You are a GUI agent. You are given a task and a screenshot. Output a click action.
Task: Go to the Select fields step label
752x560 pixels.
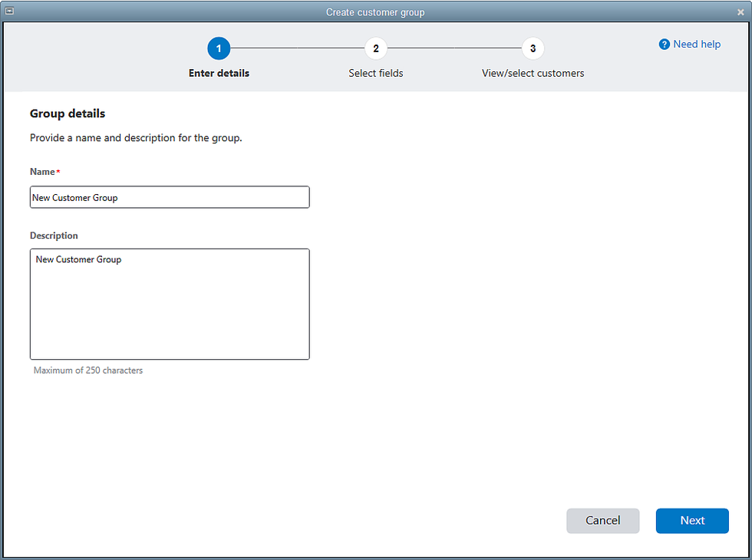coord(376,74)
